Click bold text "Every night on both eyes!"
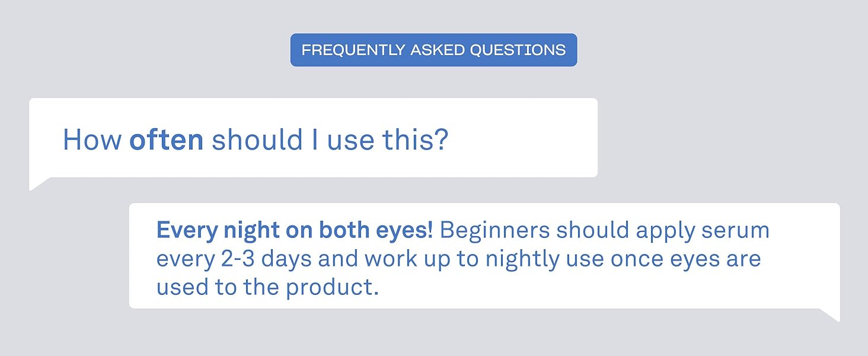 (x=295, y=231)
